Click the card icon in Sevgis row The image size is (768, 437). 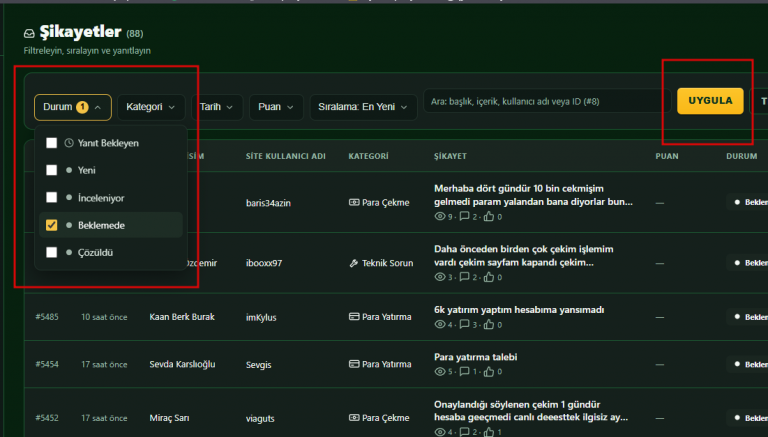(x=354, y=364)
